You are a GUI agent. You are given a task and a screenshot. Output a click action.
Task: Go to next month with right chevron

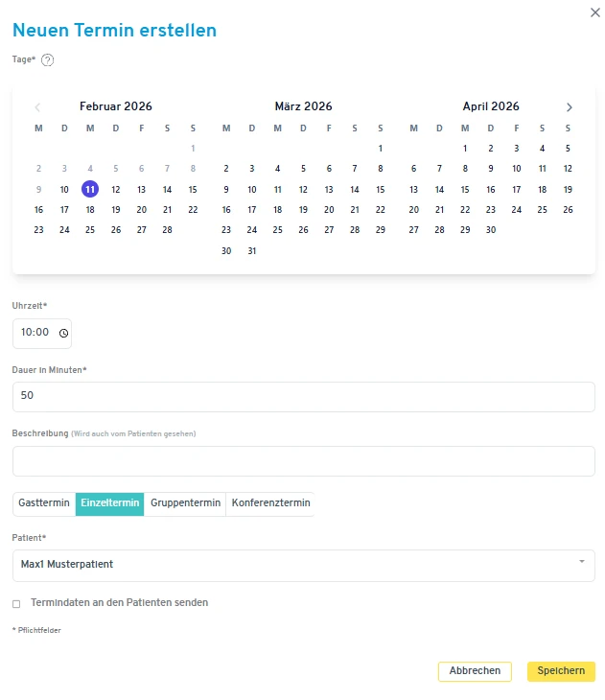point(570,107)
